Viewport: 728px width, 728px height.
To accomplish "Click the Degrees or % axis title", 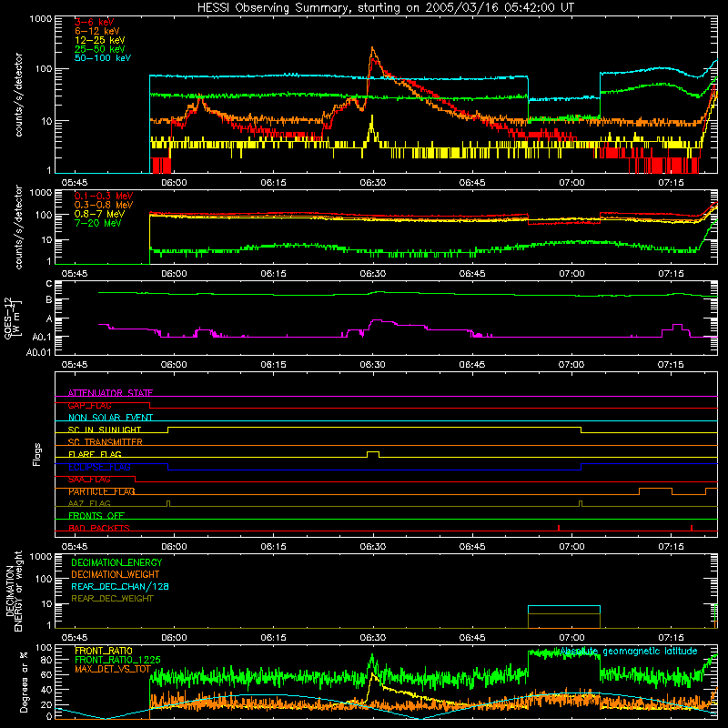I will coord(24,682).
